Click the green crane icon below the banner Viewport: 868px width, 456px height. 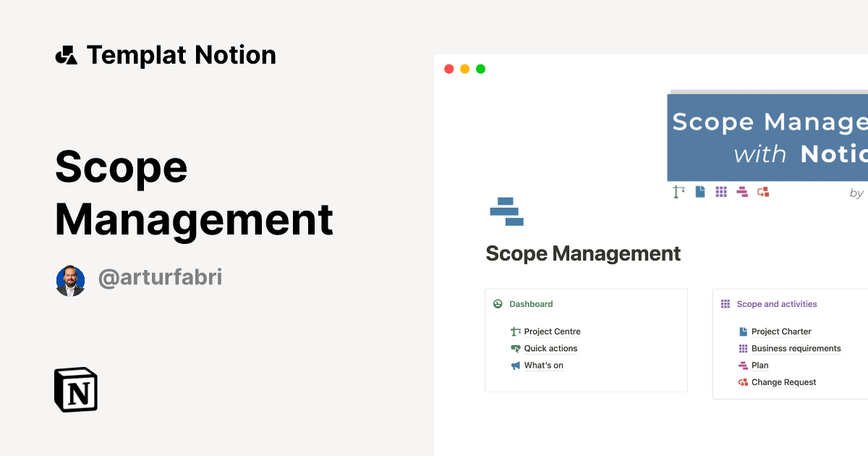(x=678, y=192)
